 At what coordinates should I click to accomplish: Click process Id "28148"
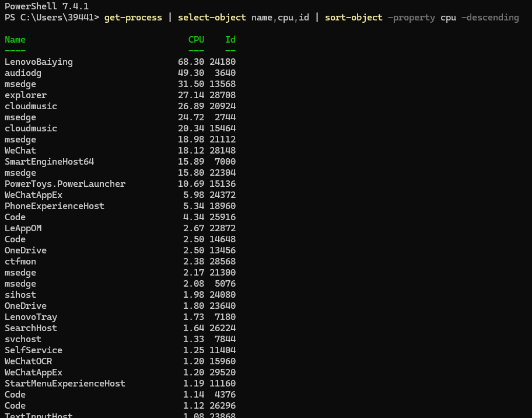[223, 151]
